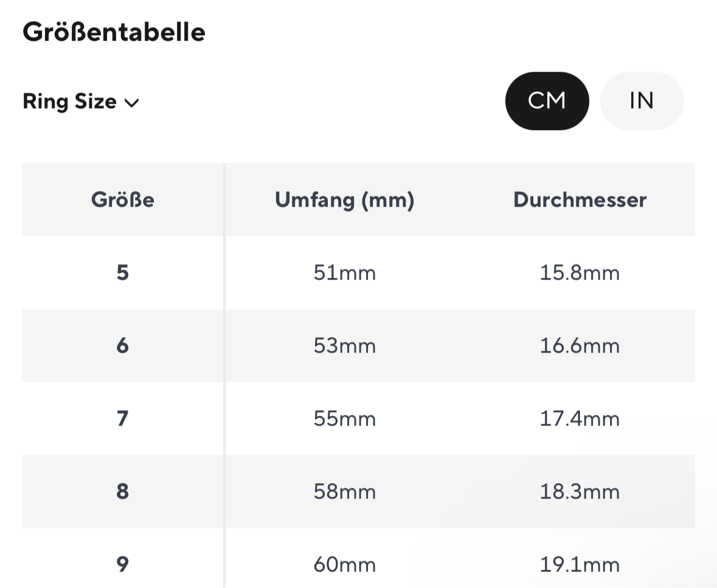Click the 15.8mm diameter cell
This screenshot has height=588, width=717.
pos(580,273)
